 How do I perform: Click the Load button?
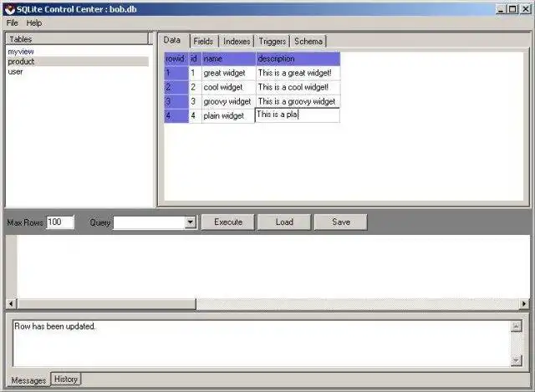(284, 222)
